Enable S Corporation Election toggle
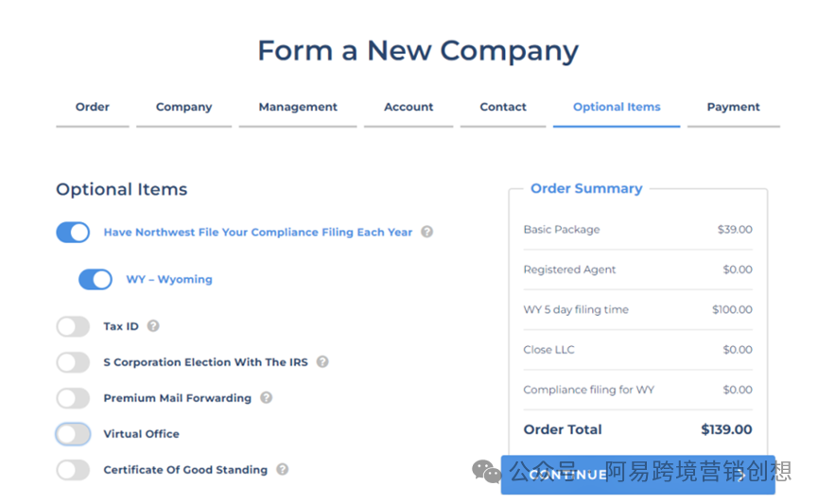Viewport: 818px width, 504px height. [73, 362]
